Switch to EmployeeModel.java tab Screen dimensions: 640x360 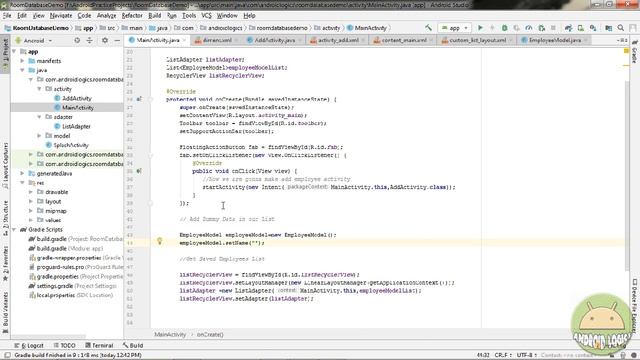tap(554, 40)
